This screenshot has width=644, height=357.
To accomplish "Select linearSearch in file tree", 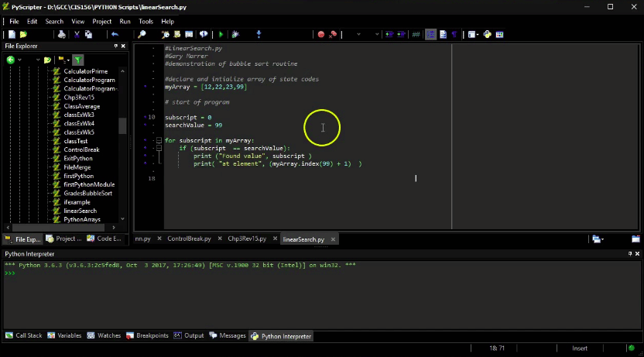I will coord(80,211).
